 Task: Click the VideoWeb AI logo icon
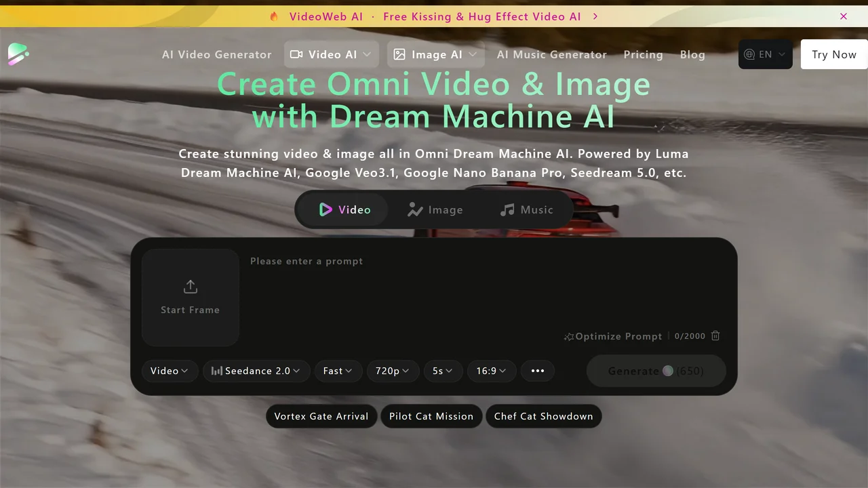(18, 54)
